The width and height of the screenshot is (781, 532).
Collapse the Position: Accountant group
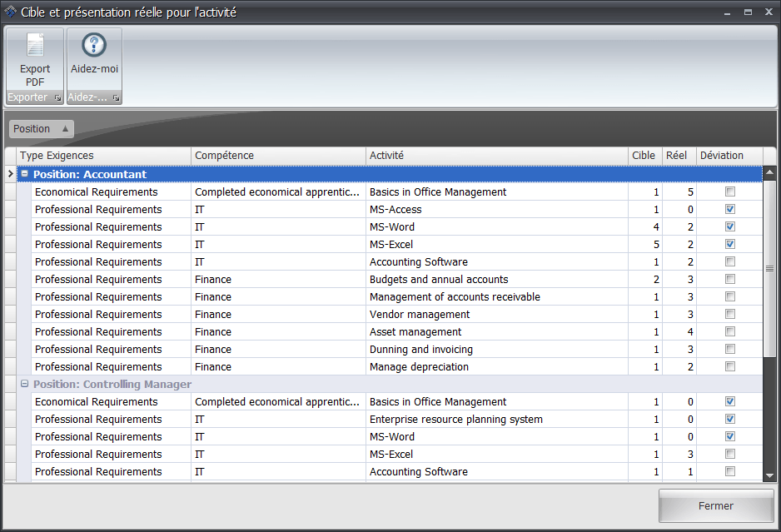(x=24, y=175)
